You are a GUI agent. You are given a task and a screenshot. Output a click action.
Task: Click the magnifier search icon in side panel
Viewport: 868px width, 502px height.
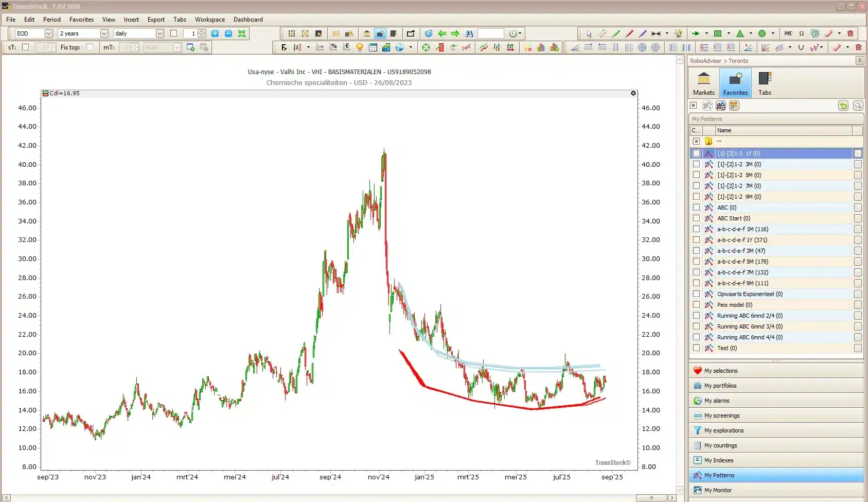point(857,106)
